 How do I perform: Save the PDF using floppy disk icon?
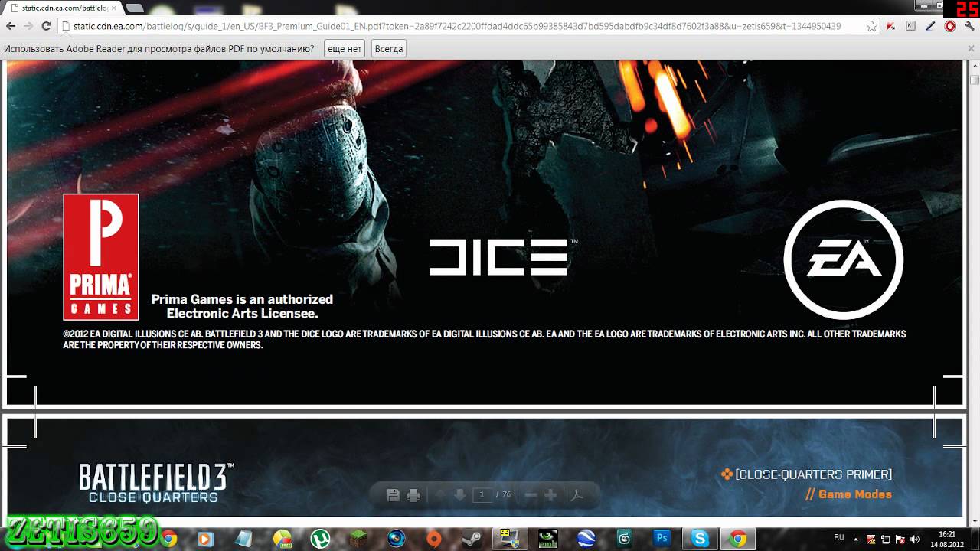[x=394, y=495]
